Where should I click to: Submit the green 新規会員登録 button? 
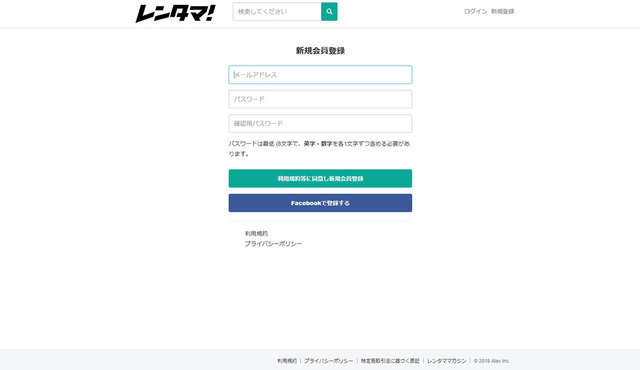coord(320,178)
